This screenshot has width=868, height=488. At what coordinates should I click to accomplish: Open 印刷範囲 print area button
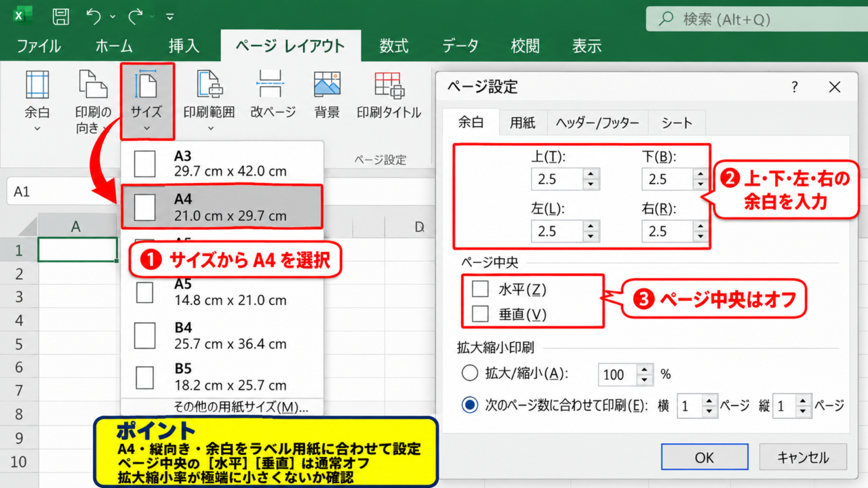click(x=210, y=101)
